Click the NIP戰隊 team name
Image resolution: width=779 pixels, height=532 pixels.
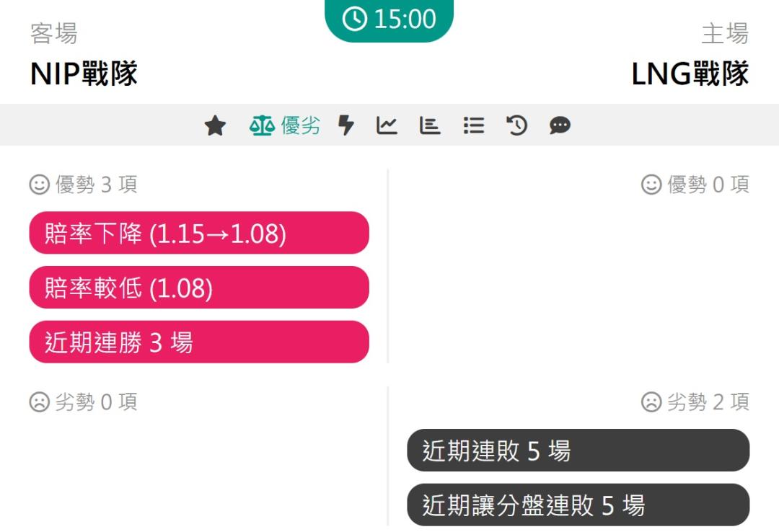[84, 74]
